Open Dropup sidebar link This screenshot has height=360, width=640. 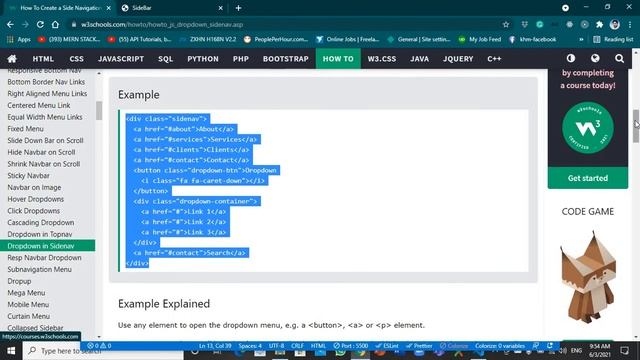coord(19,282)
